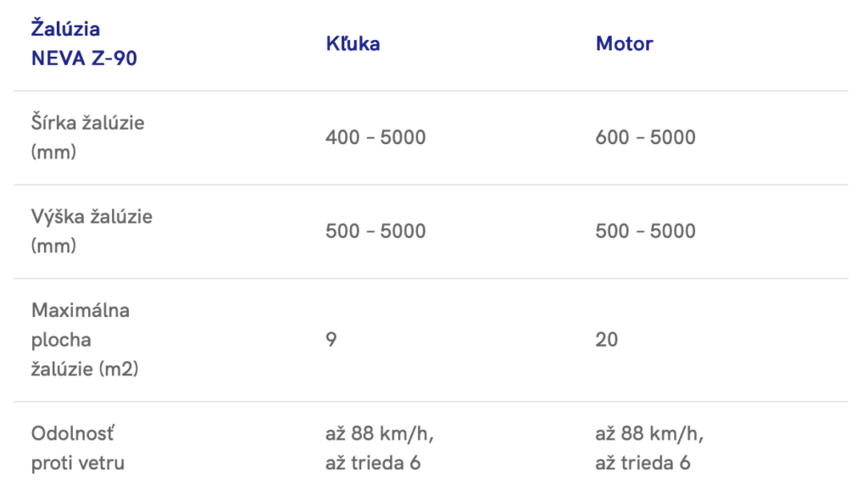The image size is (868, 494).
Task: Click Kľuka wind resistance 'až 88 km/h'
Action: coord(380,434)
